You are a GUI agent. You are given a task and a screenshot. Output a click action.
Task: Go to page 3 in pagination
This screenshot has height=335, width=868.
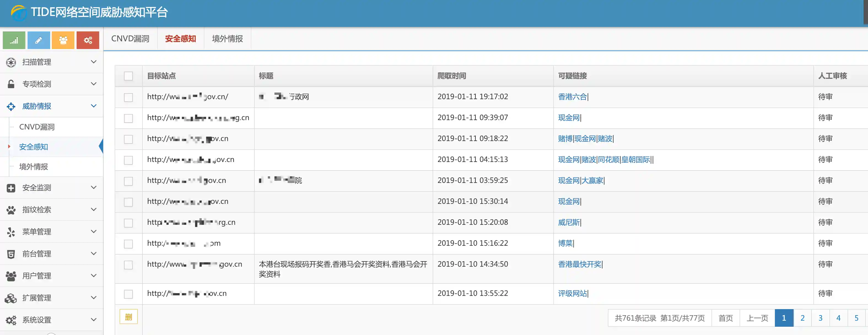pos(820,318)
